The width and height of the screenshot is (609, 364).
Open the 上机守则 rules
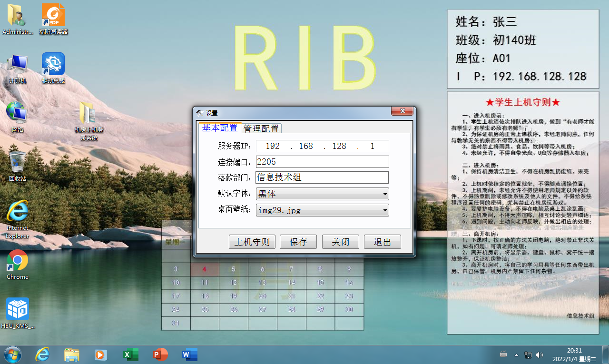[x=252, y=242]
